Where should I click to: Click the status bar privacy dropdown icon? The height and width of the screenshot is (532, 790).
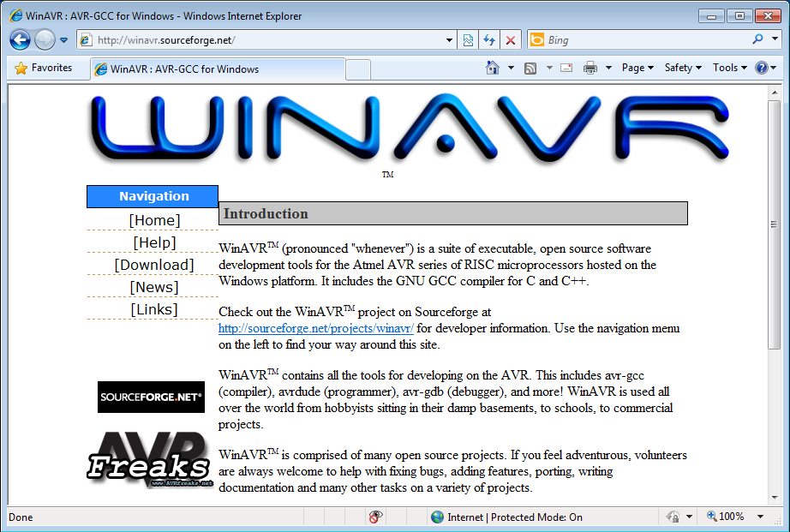(679, 517)
